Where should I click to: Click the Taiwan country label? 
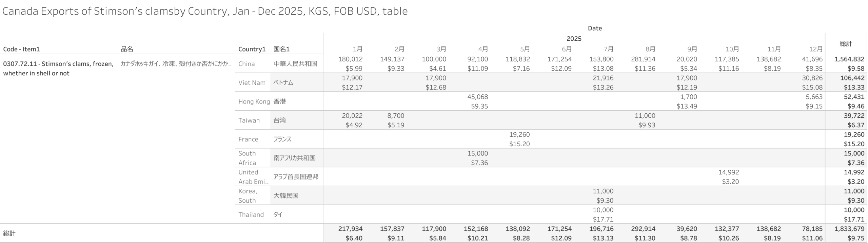click(249, 120)
